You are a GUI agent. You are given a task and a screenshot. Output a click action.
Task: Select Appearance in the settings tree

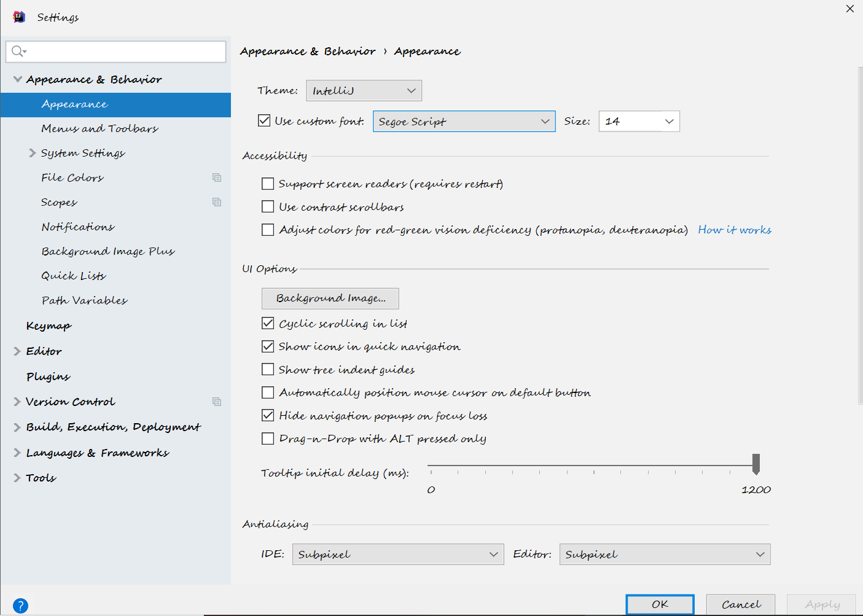point(115,104)
